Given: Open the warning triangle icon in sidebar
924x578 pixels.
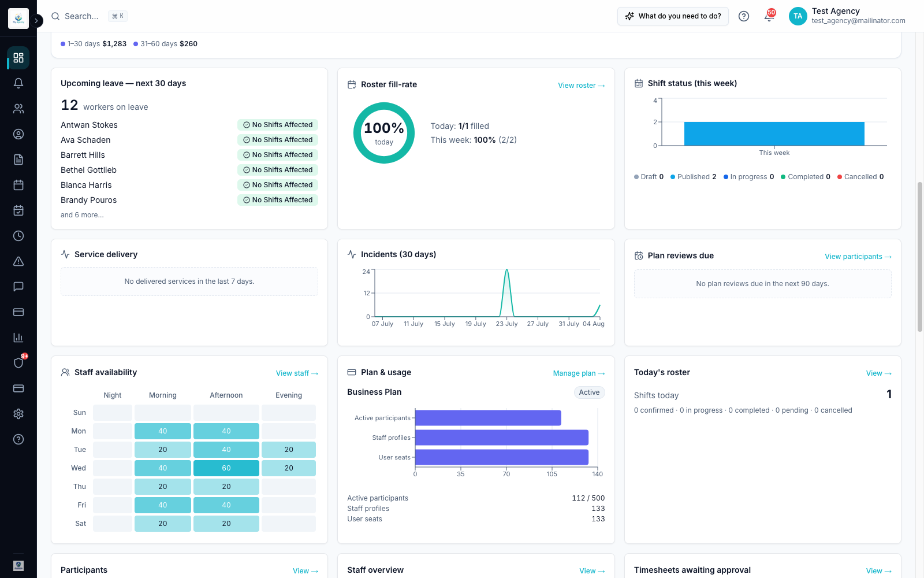Looking at the screenshot, I should tap(18, 261).
